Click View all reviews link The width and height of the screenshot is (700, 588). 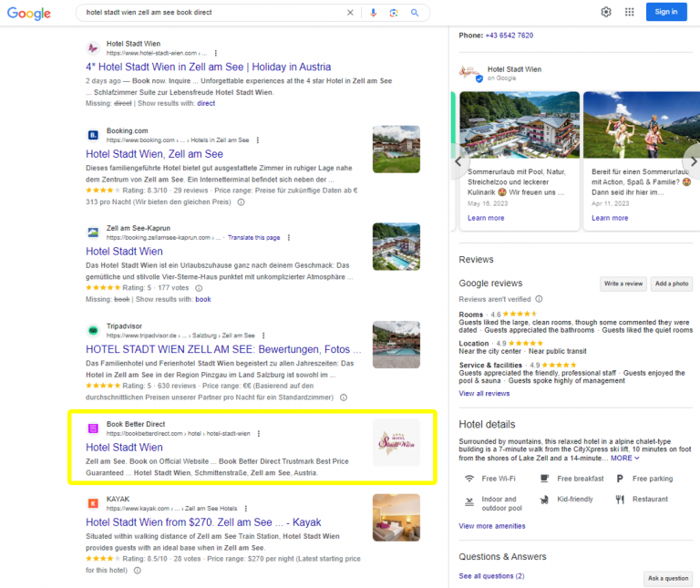coord(484,393)
